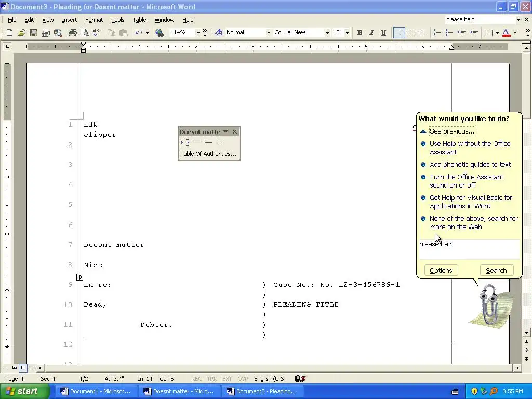Screen dimensions: 532x399
Task: Click See previous... in the Assistant balloon
Action: click(453, 131)
